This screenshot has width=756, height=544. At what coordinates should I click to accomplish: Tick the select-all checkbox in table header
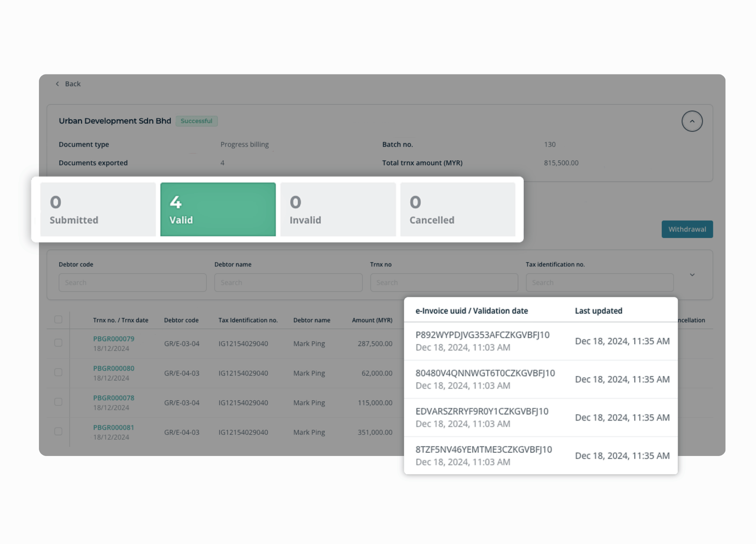58,320
